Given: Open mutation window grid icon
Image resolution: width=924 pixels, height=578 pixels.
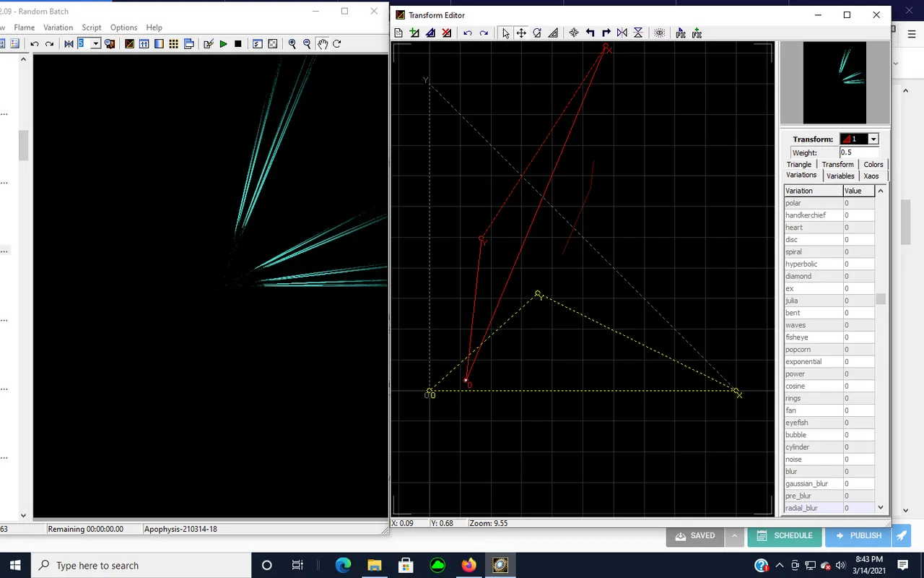Looking at the screenshot, I should point(173,44).
